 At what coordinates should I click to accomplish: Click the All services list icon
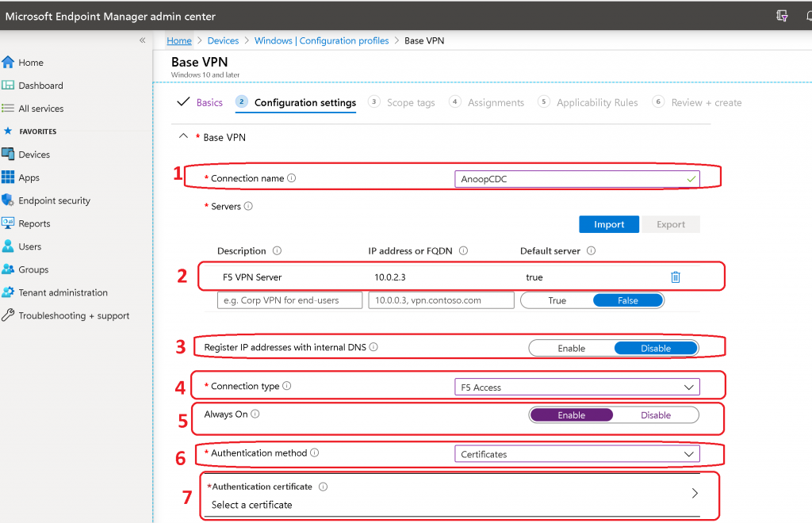pos(8,108)
